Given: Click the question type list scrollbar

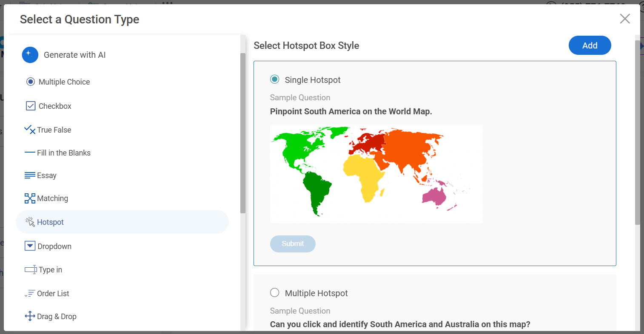Looking at the screenshot, I should pyautogui.click(x=243, y=133).
